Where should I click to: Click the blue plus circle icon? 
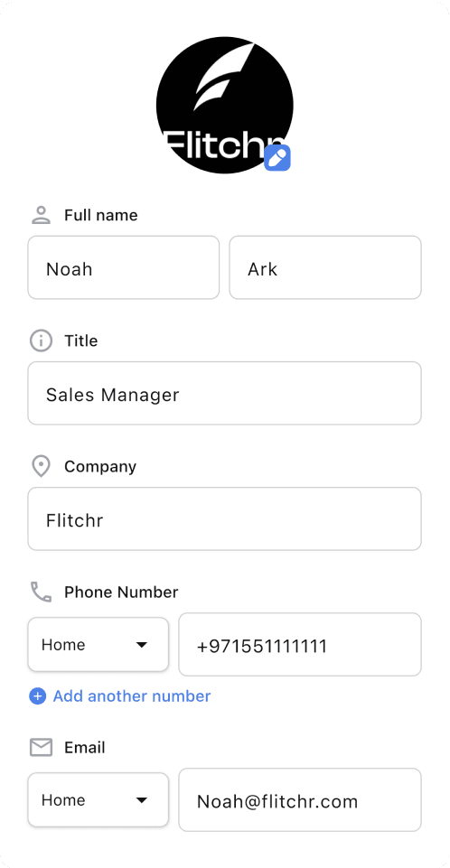(38, 695)
